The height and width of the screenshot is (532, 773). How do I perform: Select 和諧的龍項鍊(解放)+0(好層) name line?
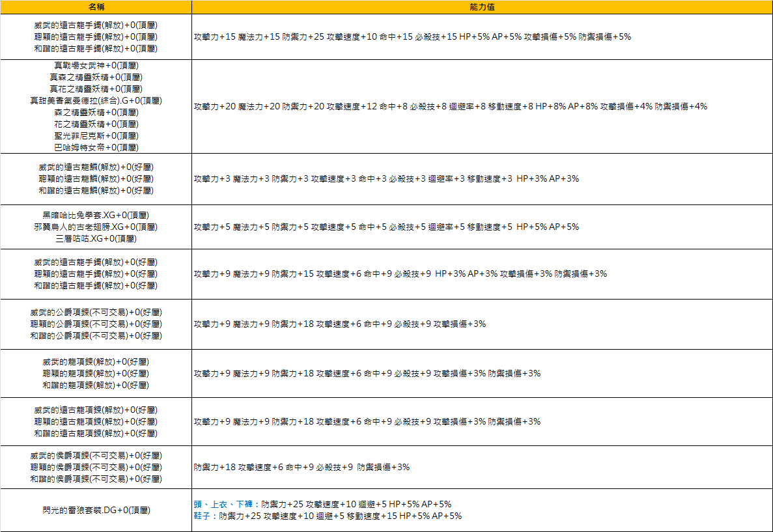tap(96, 385)
